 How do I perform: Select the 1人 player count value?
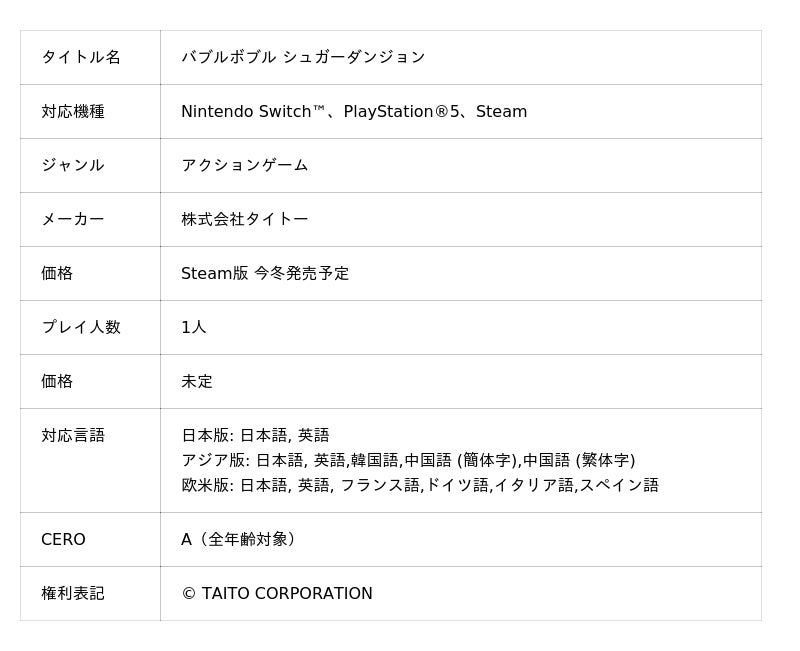pos(194,327)
